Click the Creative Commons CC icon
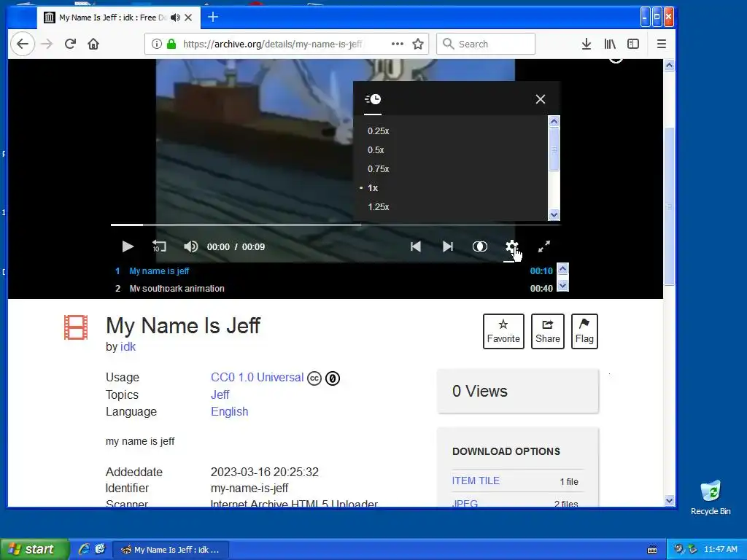This screenshot has height=560, width=747. tap(314, 378)
